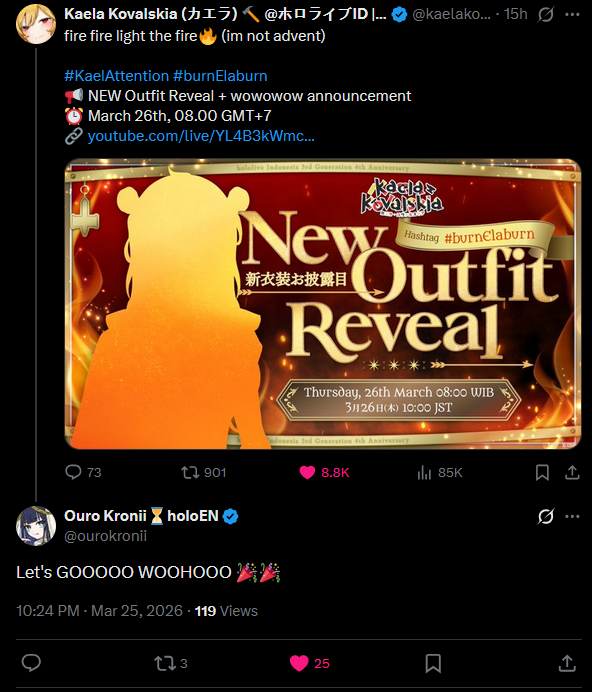The image size is (592, 692).
Task: Click Grok icon on Ouro Kronii's tweet
Action: pos(546,516)
